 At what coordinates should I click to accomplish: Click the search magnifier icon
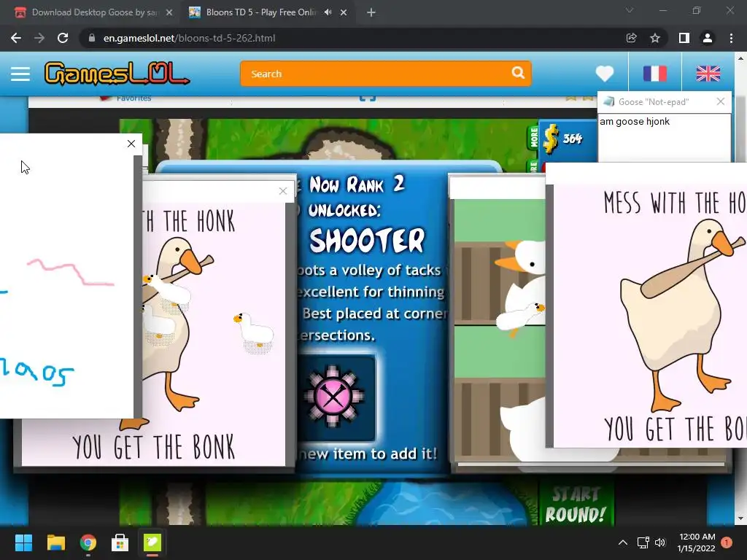pos(518,73)
